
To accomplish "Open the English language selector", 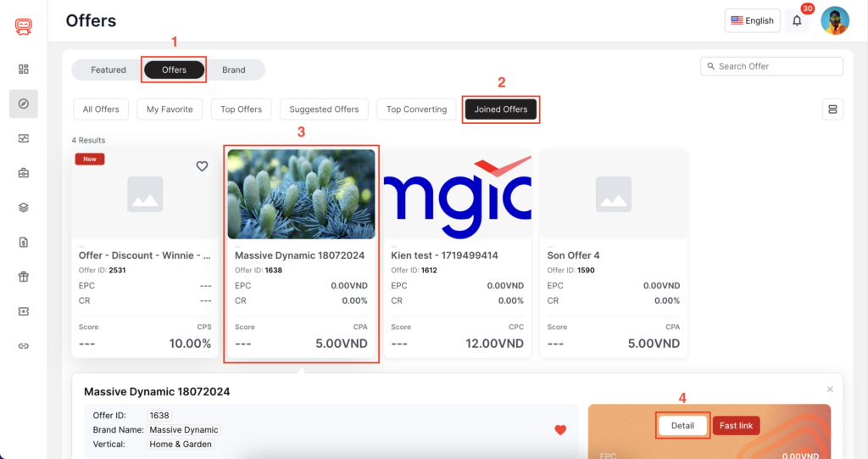I will coord(753,20).
